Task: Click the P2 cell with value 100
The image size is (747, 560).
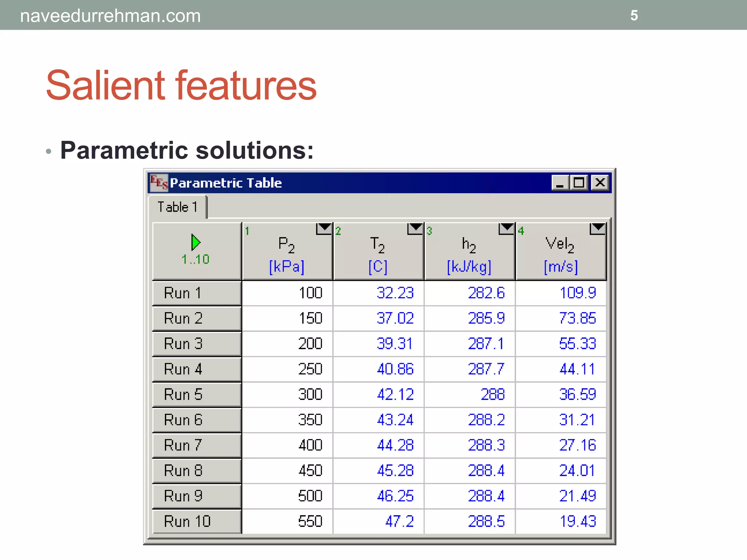Action: click(287, 293)
